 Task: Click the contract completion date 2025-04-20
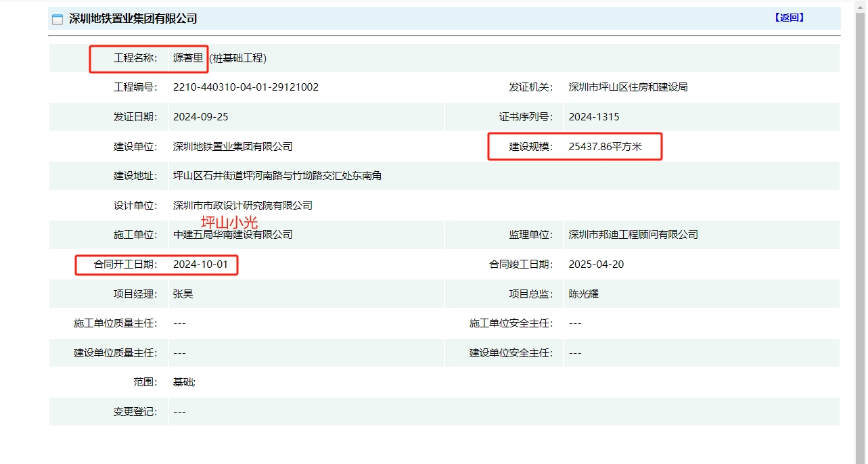pos(596,264)
